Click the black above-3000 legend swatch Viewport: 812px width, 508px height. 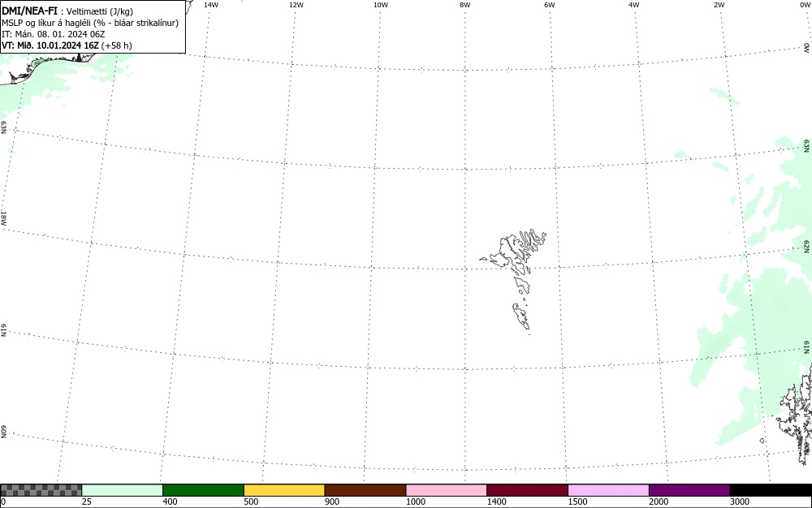pyautogui.click(x=771, y=490)
